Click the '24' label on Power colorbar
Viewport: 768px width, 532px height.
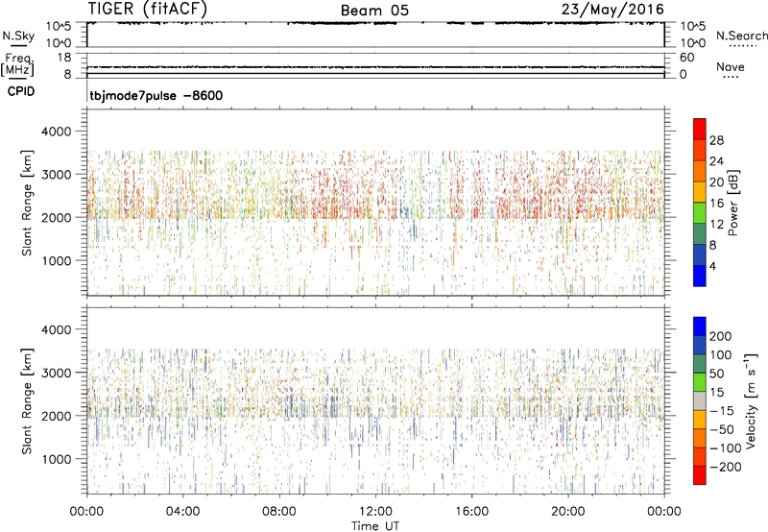point(716,161)
